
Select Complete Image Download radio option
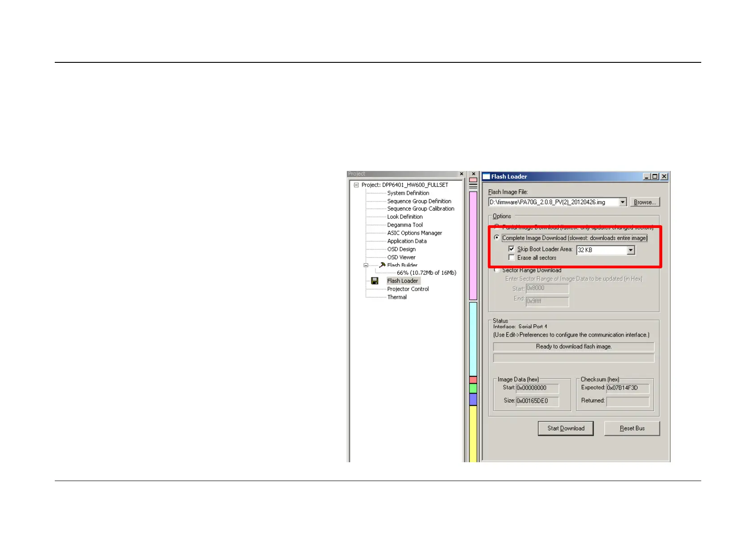497,237
